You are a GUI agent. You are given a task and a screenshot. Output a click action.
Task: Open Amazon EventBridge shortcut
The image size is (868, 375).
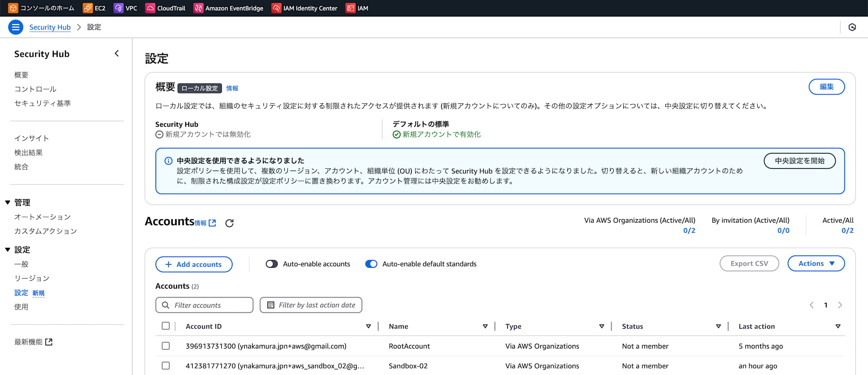[228, 8]
